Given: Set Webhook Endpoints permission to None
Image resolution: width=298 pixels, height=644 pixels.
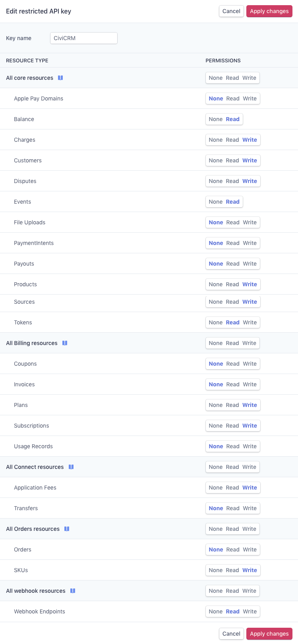Looking at the screenshot, I should (x=215, y=611).
